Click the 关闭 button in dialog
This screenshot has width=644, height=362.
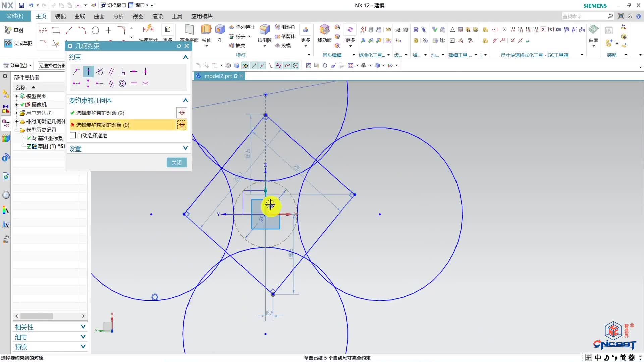click(x=176, y=163)
